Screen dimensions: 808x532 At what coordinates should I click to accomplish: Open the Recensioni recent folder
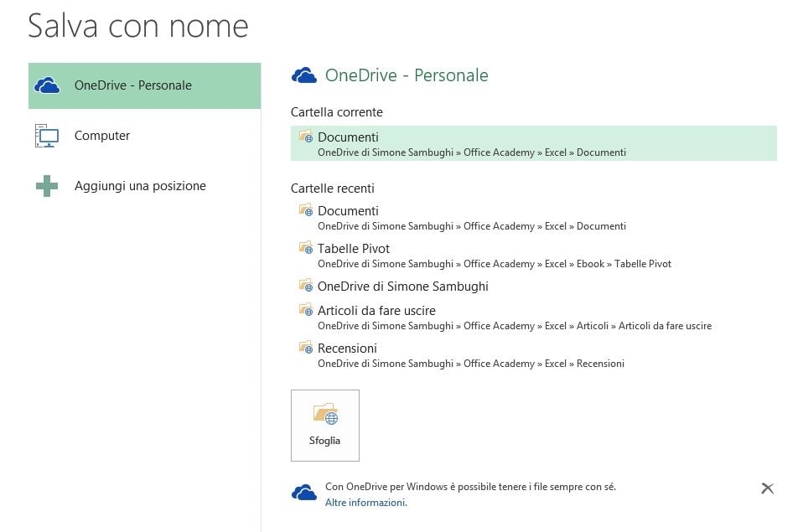[533, 355]
